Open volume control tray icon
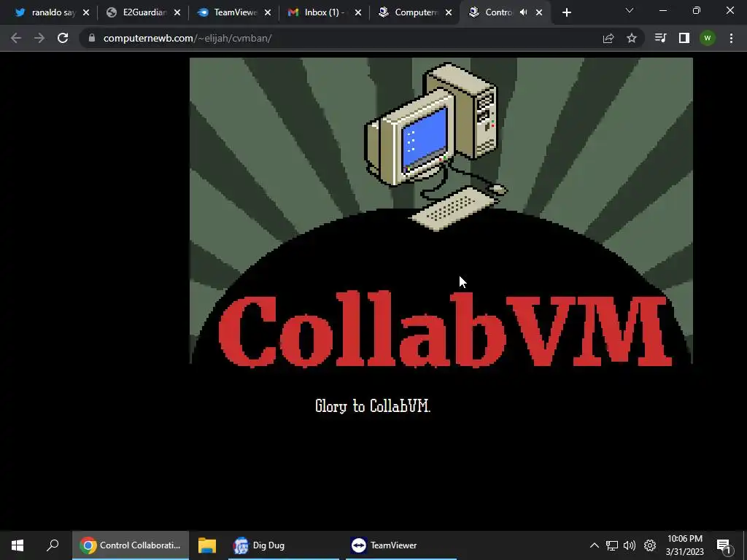 click(630, 545)
